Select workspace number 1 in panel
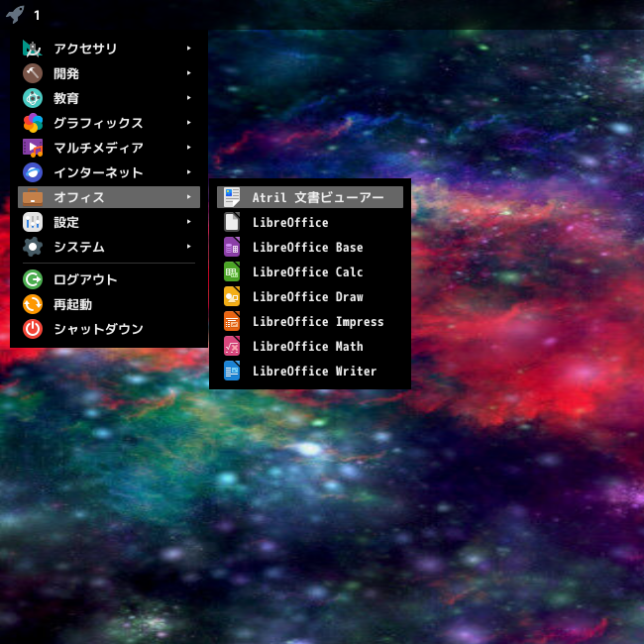Image resolution: width=644 pixels, height=644 pixels. click(x=37, y=16)
